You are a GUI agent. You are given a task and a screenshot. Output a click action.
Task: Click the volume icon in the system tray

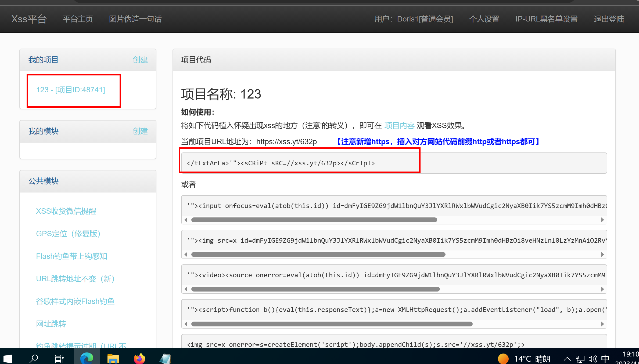[593, 359]
